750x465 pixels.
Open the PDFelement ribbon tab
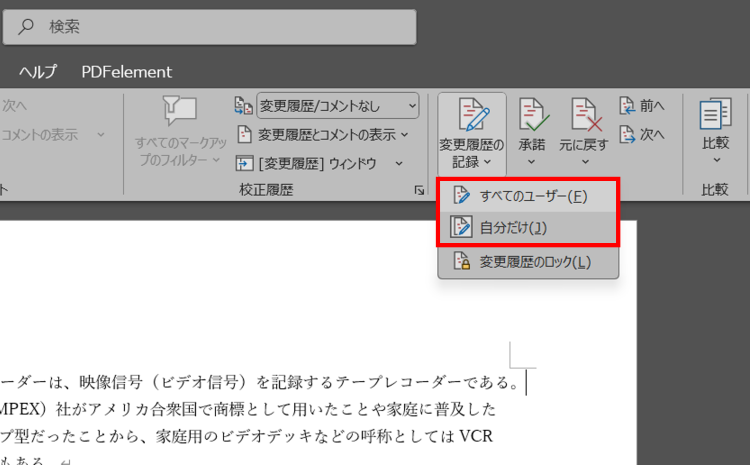click(126, 72)
